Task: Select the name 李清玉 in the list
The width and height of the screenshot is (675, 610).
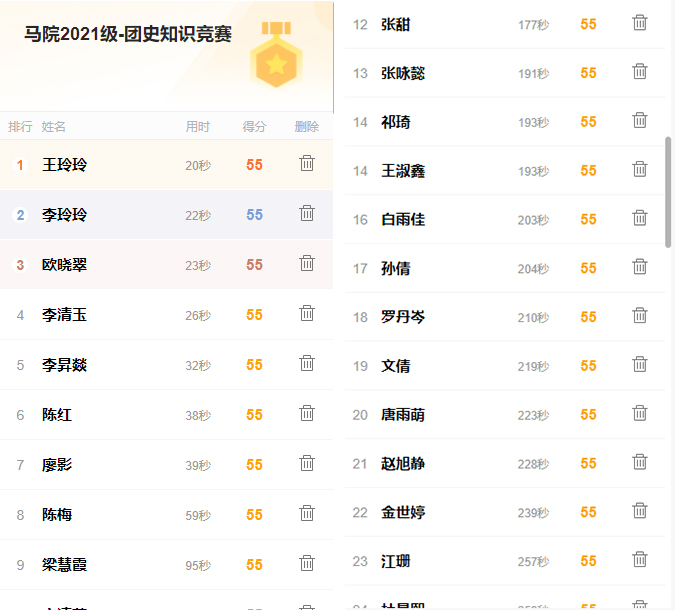Action: (x=64, y=315)
